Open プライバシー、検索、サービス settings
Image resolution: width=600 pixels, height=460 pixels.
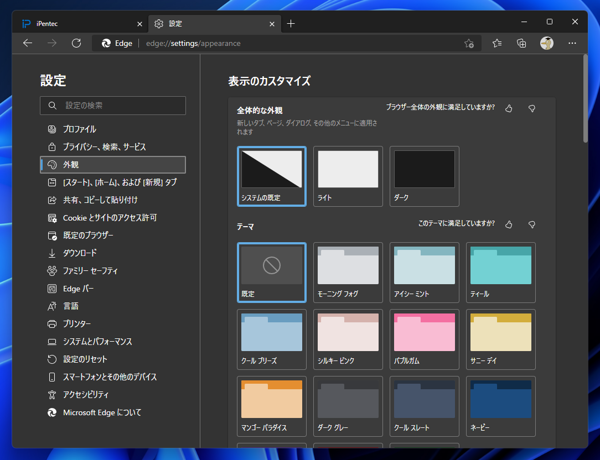(113, 147)
